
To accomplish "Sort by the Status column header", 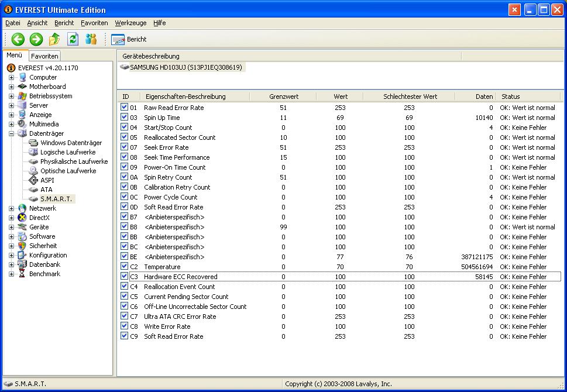I will [x=530, y=97].
